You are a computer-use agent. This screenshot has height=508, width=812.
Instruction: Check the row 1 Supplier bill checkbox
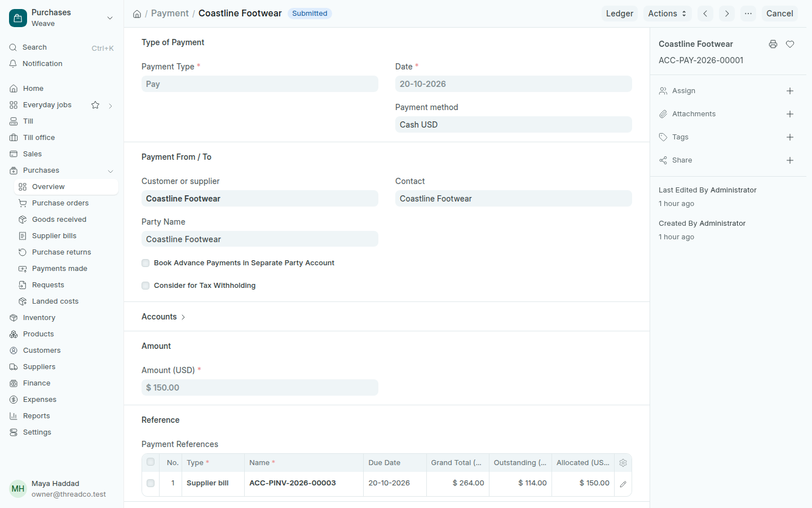coord(151,483)
